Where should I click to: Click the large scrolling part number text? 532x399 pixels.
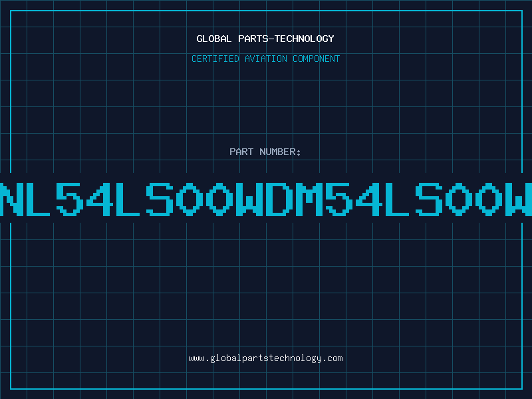click(x=266, y=199)
